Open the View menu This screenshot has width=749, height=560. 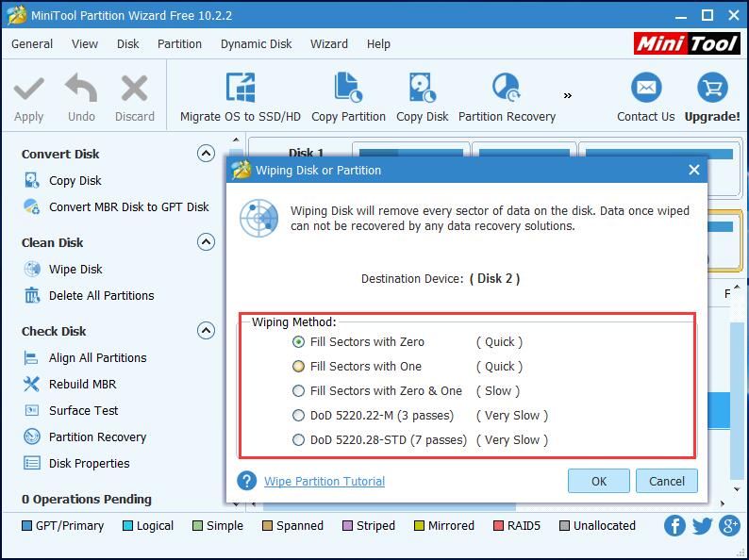click(x=85, y=44)
